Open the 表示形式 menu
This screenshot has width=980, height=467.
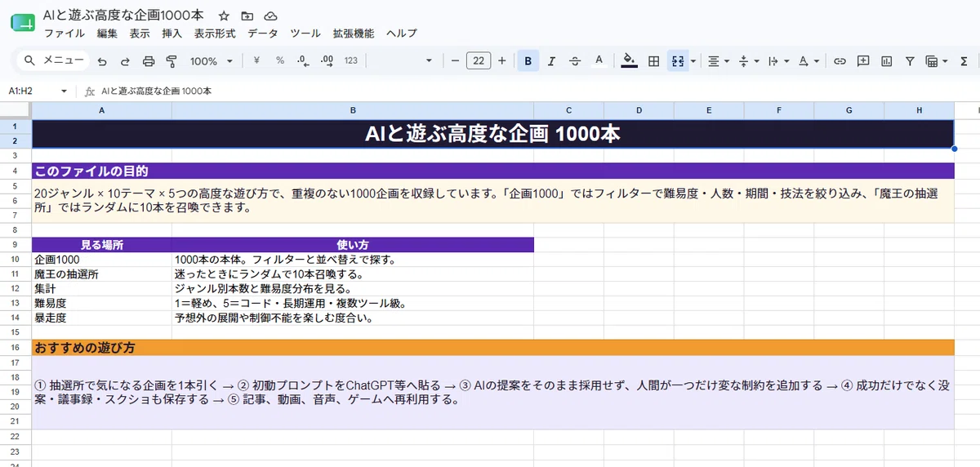click(x=215, y=33)
